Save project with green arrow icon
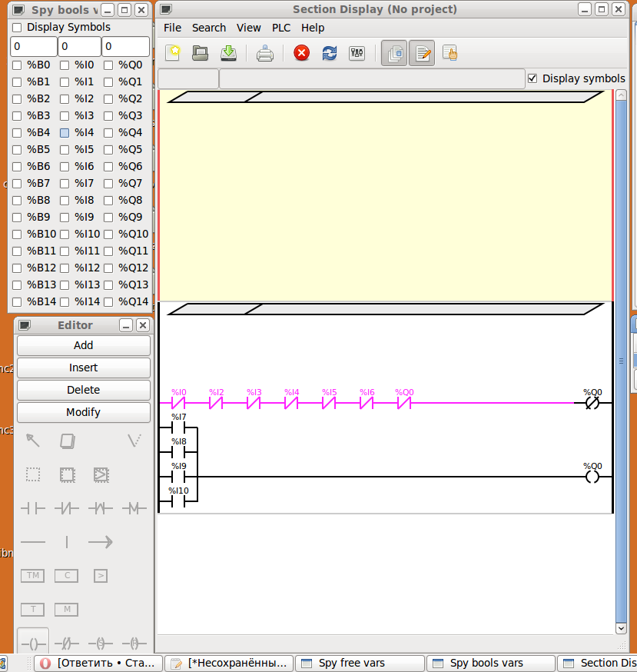Image resolution: width=637 pixels, height=672 pixels. pos(229,53)
